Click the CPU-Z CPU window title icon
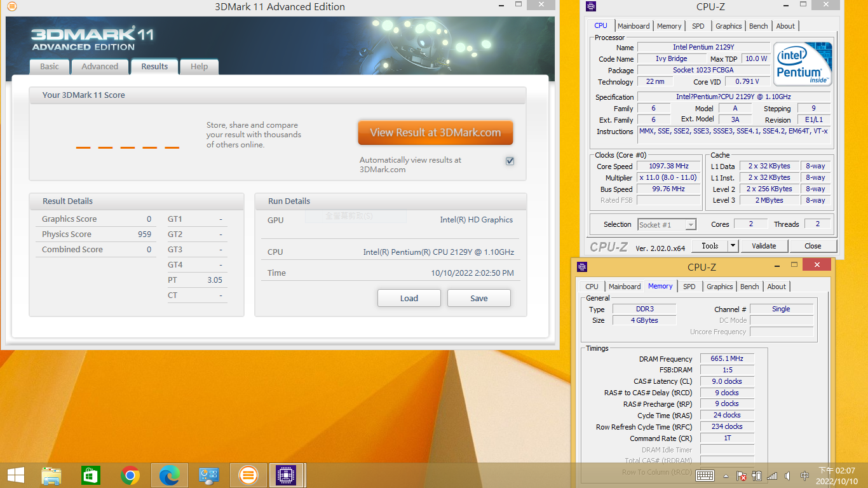Image resolution: width=868 pixels, height=488 pixels. point(591,6)
